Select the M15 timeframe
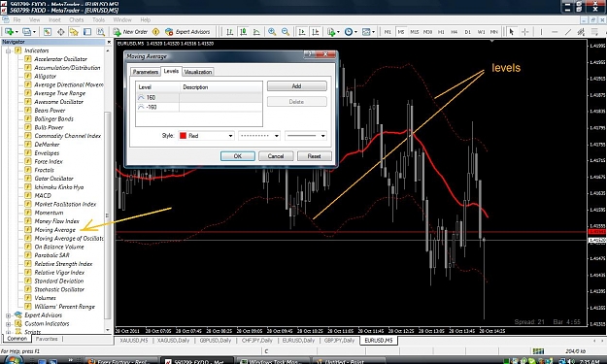This screenshot has width=607, height=364. (x=414, y=32)
